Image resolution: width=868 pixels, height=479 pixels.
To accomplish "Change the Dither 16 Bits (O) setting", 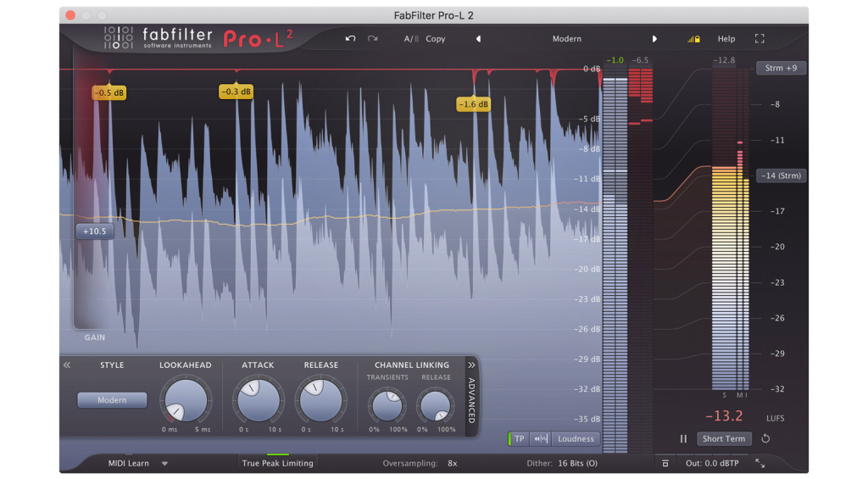I will pyautogui.click(x=577, y=463).
